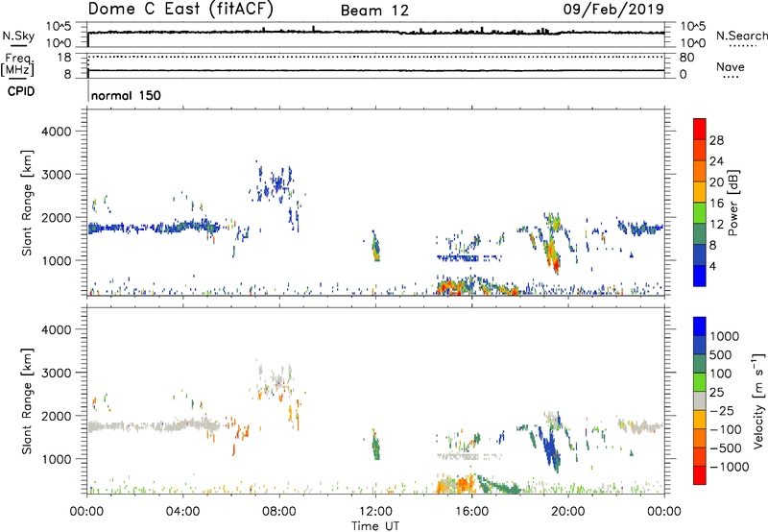Viewport: 768px width, 532px height.
Task: Click the power echo cluster at 12:00 UT
Action: point(375,246)
